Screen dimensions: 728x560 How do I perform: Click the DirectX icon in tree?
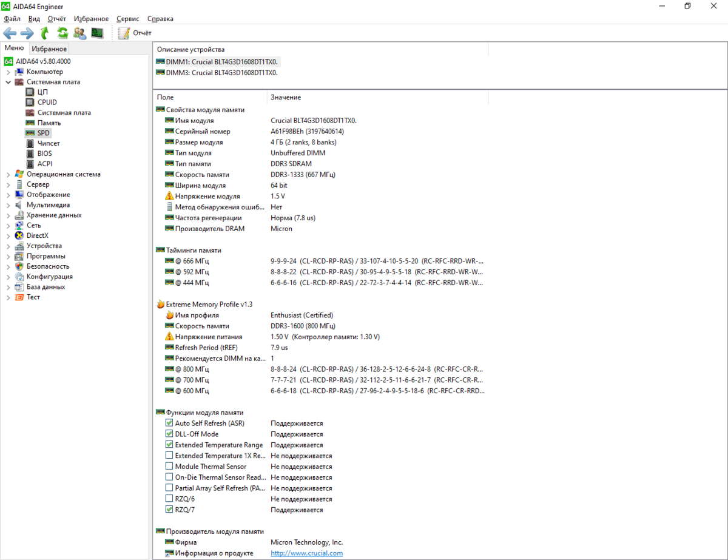click(19, 235)
